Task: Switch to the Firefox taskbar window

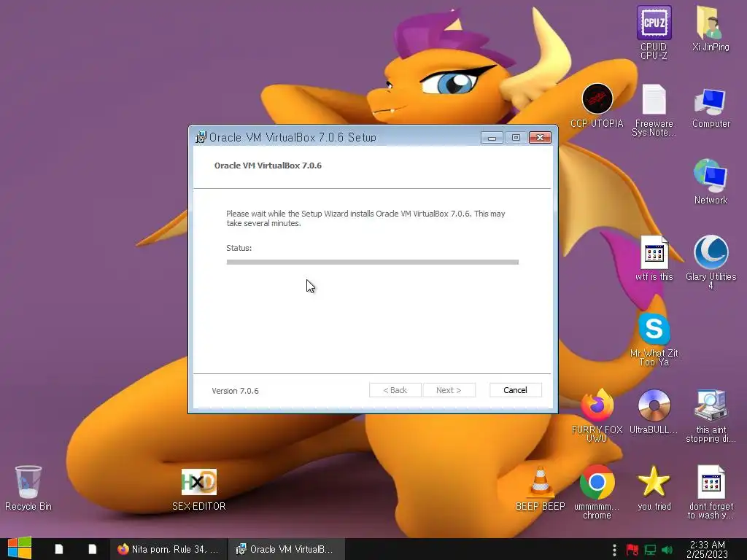Action: (x=169, y=549)
